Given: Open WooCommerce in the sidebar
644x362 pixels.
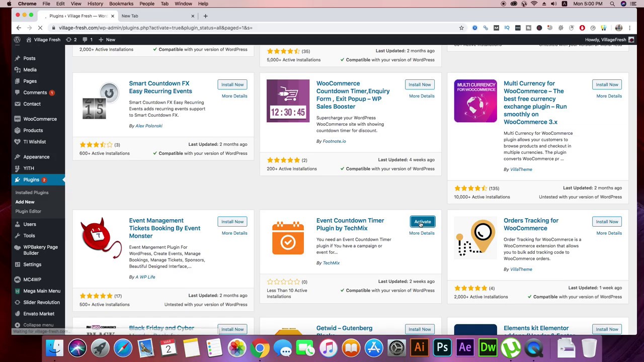Looking at the screenshot, I should coord(40,119).
